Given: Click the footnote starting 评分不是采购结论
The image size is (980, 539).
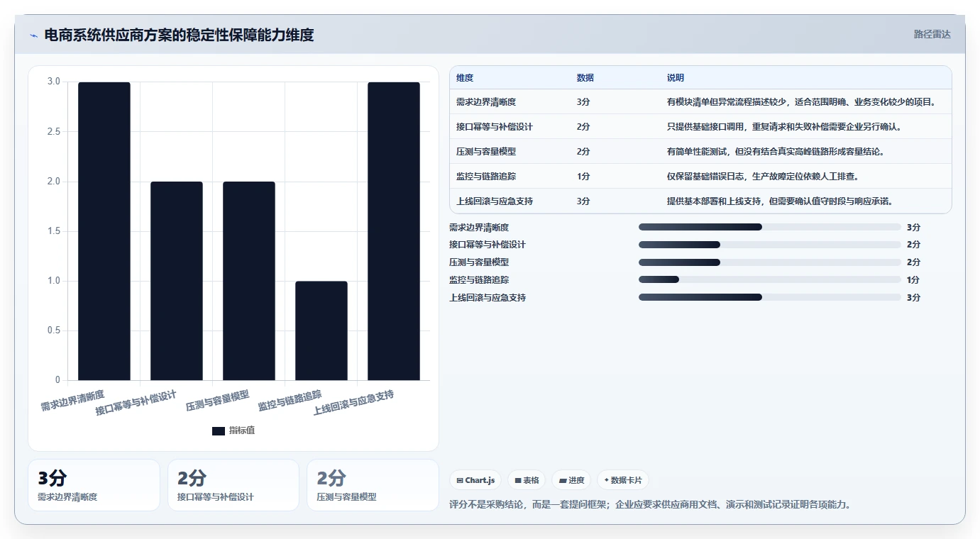Looking at the screenshot, I should click(650, 505).
